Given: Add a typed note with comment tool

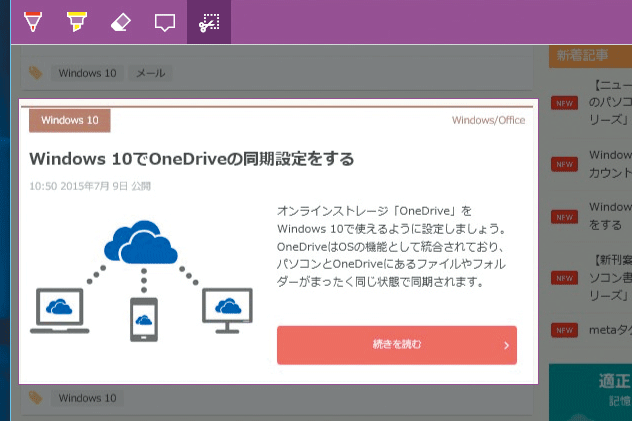Looking at the screenshot, I should [165, 23].
